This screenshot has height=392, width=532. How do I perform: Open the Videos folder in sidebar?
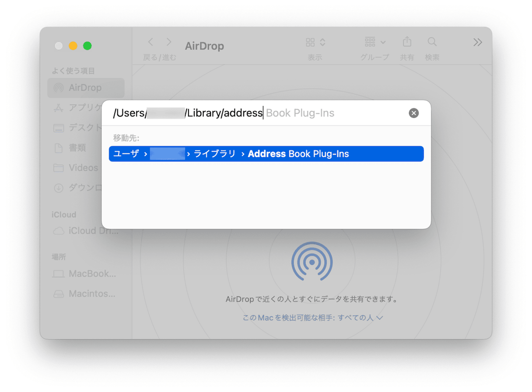click(83, 168)
